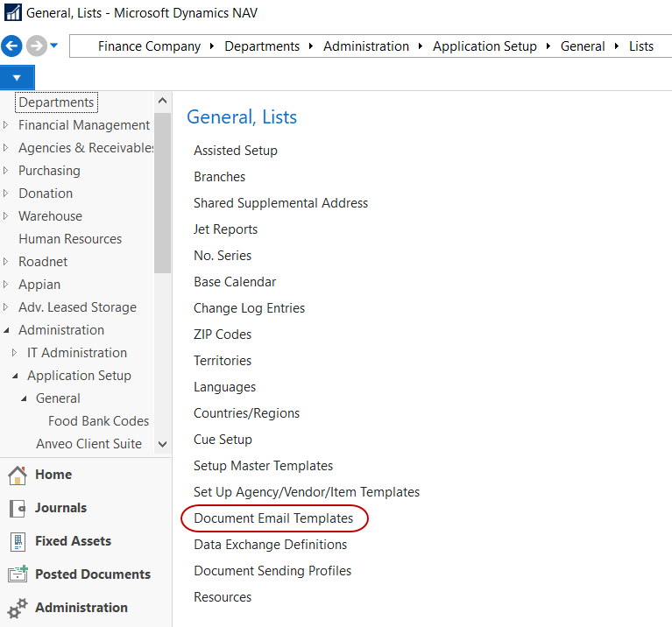Click the grayed Forward arrow button
This screenshot has width=672, height=627.
click(x=36, y=46)
